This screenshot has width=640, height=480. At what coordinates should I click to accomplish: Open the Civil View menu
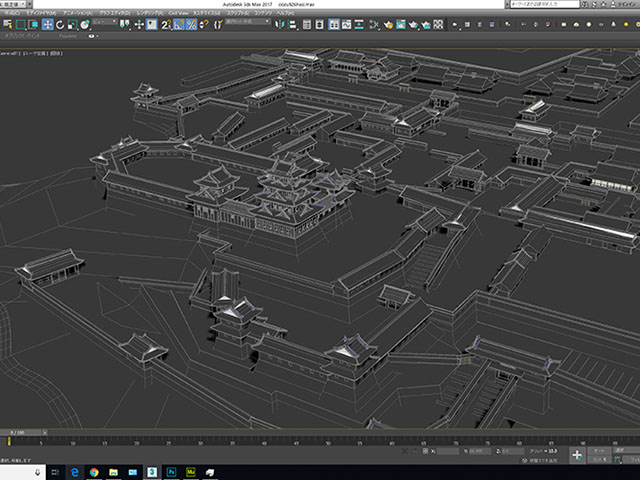click(x=177, y=14)
